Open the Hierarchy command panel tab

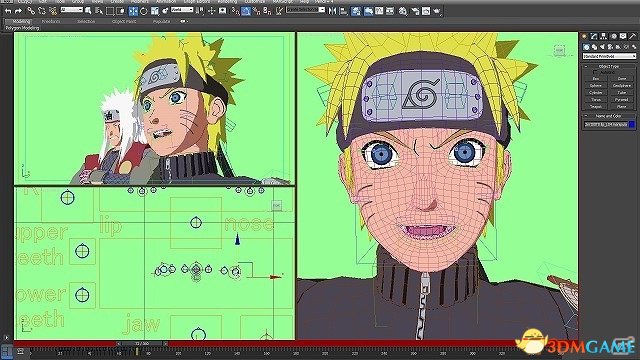[x=604, y=36]
